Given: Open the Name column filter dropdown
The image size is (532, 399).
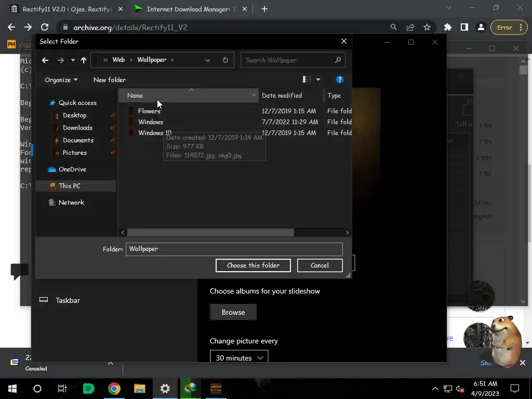Looking at the screenshot, I should tap(254, 96).
